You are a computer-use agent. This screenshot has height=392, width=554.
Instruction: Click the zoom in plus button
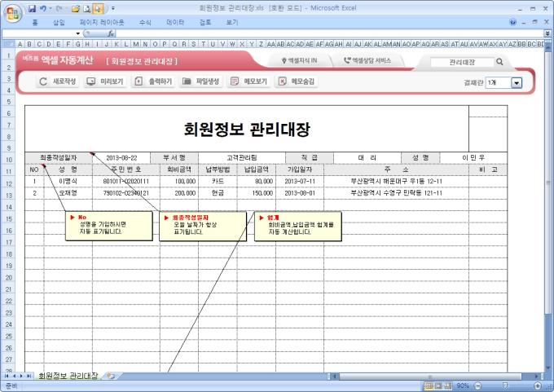click(538, 385)
